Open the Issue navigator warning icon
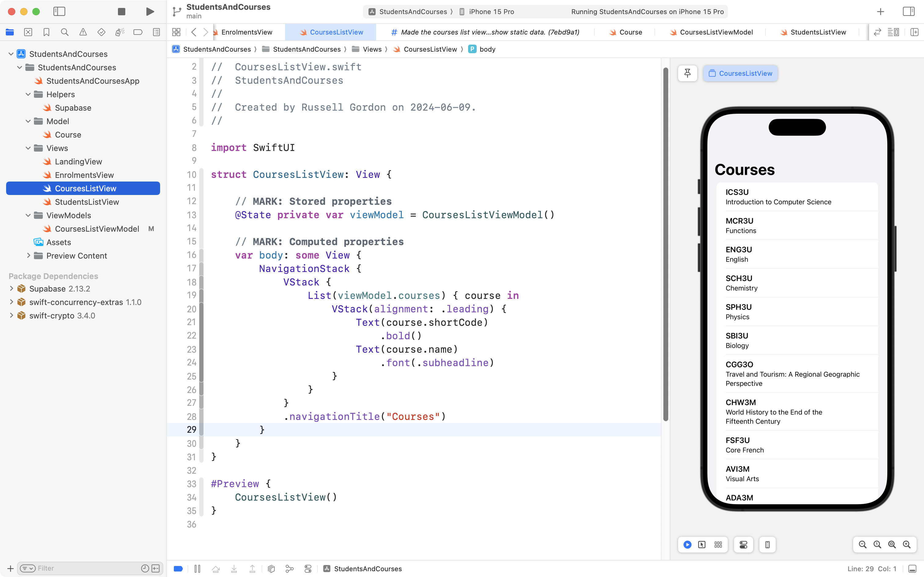924x577 pixels. [x=83, y=32]
